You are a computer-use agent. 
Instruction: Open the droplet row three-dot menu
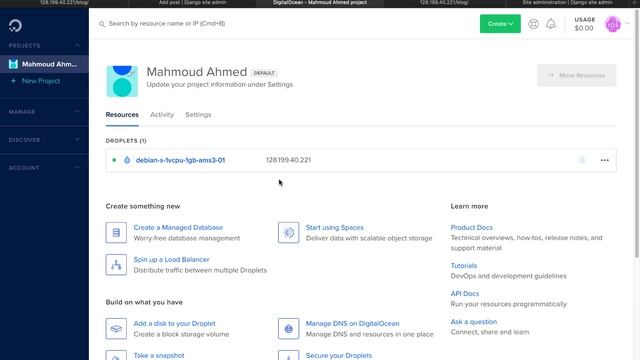coord(604,160)
